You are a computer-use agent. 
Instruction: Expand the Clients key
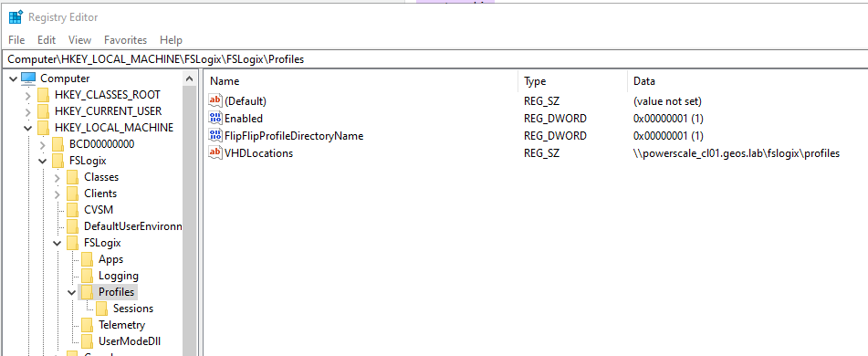tap(57, 194)
